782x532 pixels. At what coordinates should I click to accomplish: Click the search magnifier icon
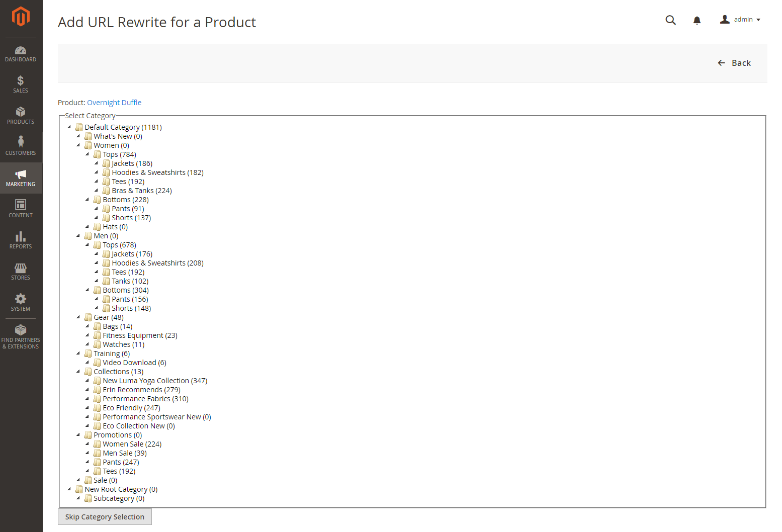point(670,20)
